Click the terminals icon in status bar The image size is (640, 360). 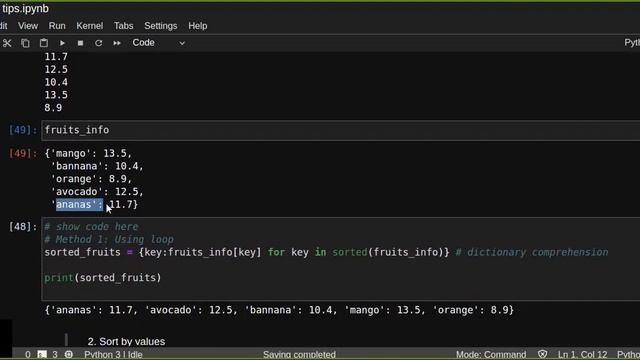coord(42,355)
